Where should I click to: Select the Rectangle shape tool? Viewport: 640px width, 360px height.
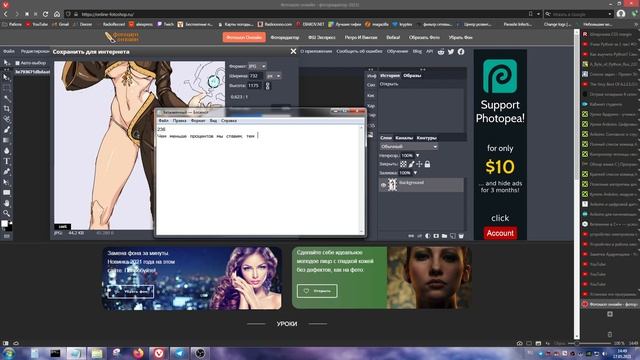tap(7, 193)
